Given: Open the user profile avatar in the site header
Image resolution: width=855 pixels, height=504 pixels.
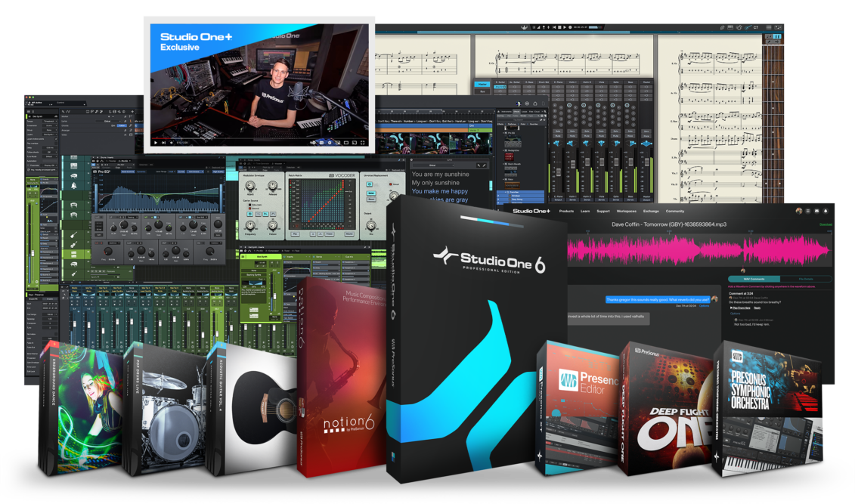Looking at the screenshot, I should click(x=799, y=211).
